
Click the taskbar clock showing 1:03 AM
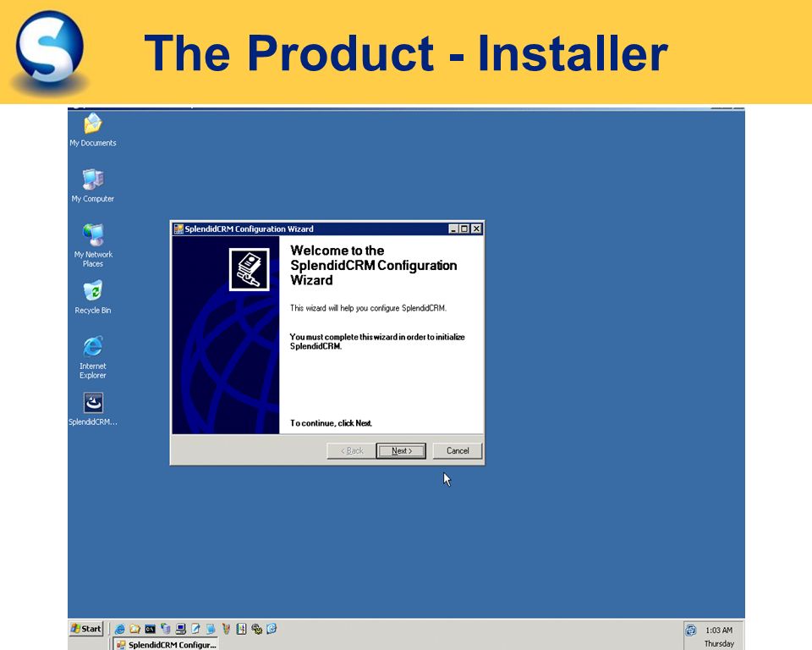[719, 631]
